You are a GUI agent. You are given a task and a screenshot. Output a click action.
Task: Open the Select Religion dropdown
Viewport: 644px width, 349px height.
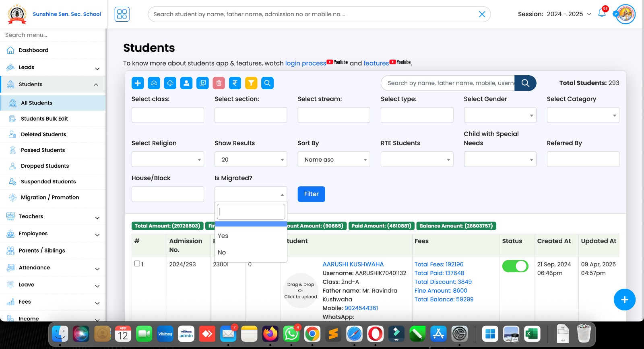click(x=168, y=159)
